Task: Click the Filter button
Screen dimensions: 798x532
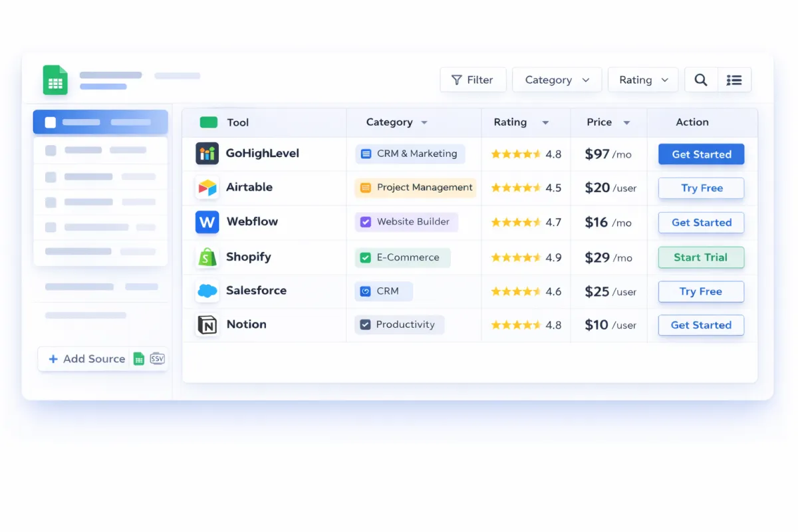Action: (473, 80)
